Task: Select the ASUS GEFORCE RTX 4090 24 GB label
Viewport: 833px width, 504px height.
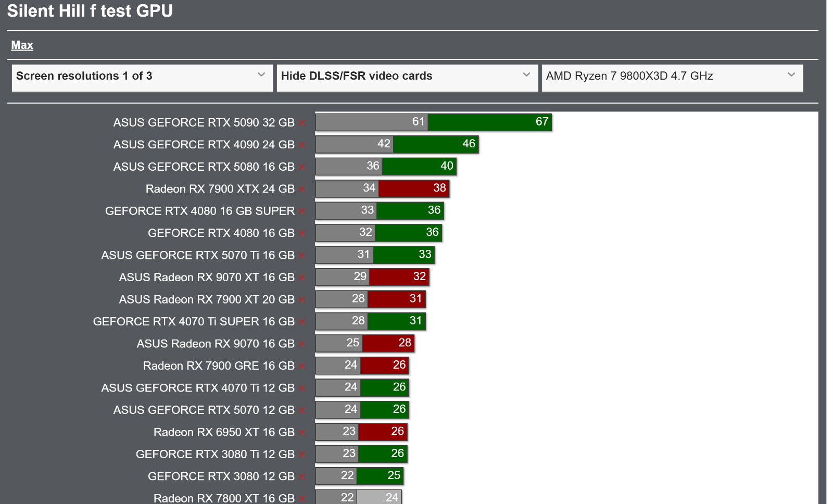Action: (x=204, y=145)
